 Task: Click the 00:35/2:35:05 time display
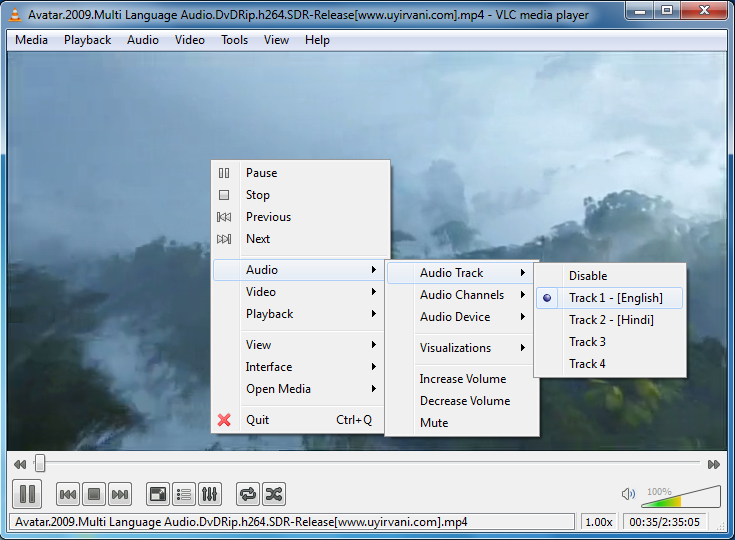pyautogui.click(x=664, y=522)
